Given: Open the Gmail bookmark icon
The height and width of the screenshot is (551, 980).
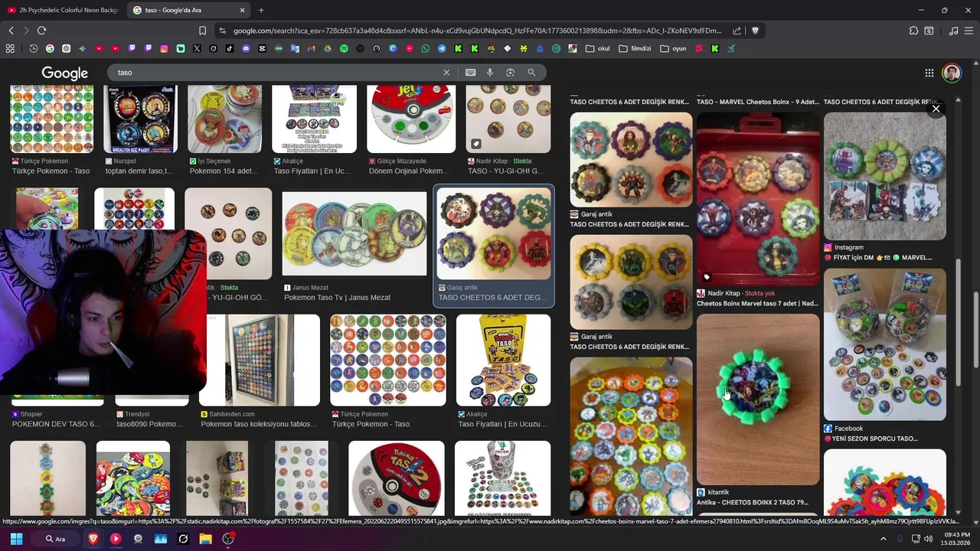Looking at the screenshot, I should [311, 48].
